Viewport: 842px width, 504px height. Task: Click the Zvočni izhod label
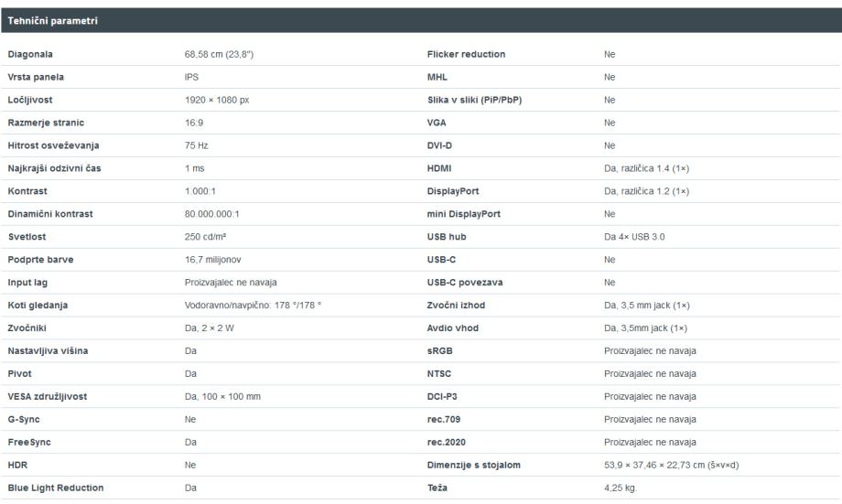456,306
